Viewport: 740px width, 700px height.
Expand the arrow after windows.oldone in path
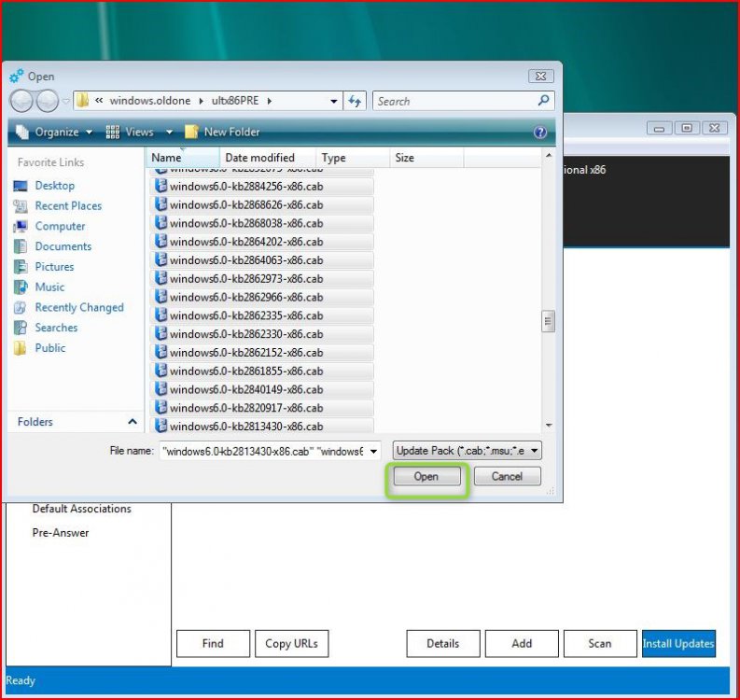pos(201,101)
